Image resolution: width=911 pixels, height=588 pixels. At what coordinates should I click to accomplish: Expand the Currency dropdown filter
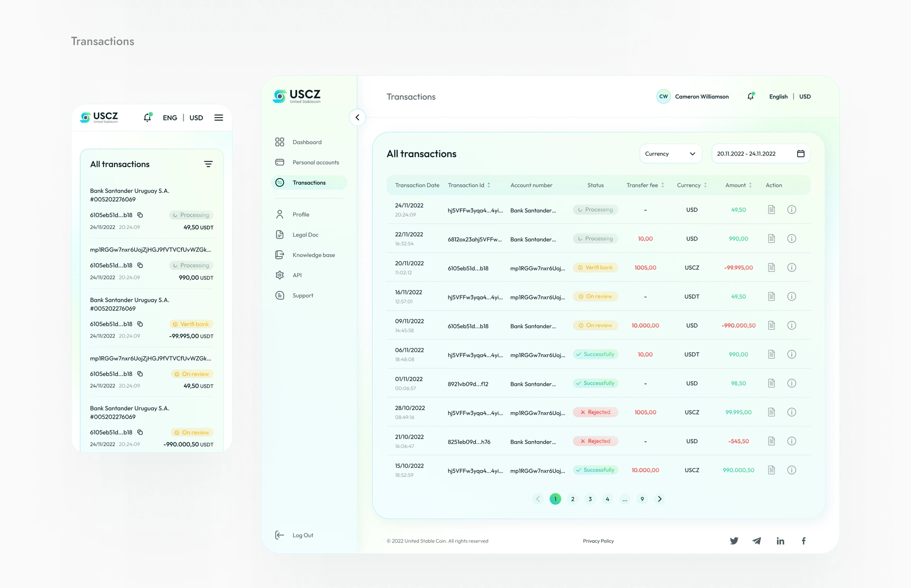[x=670, y=154]
